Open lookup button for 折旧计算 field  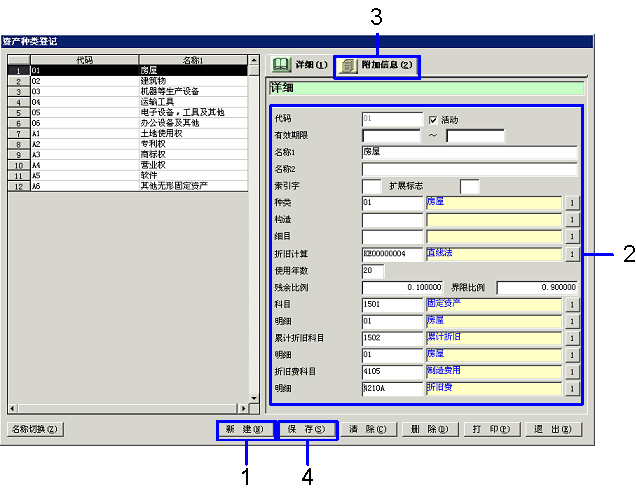click(572, 254)
